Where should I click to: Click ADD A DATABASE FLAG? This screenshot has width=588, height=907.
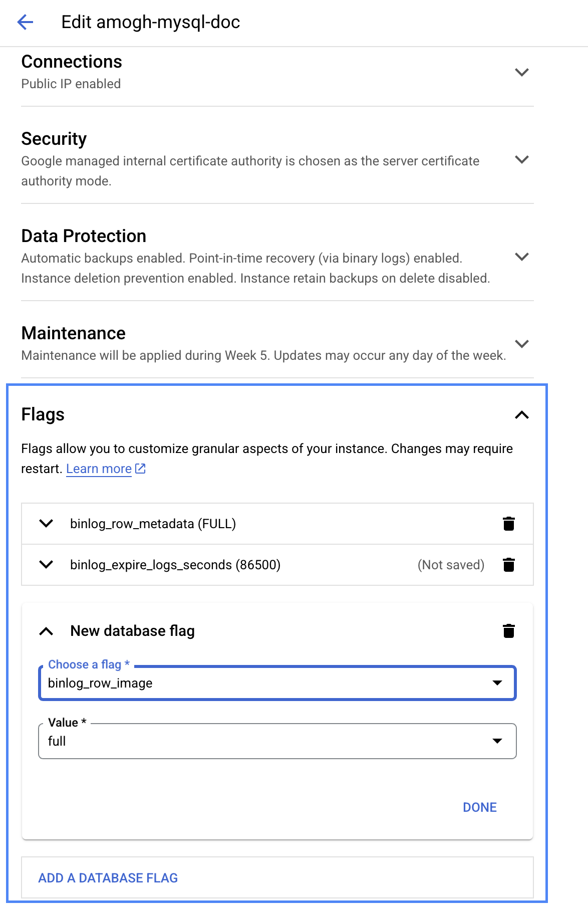[108, 878]
